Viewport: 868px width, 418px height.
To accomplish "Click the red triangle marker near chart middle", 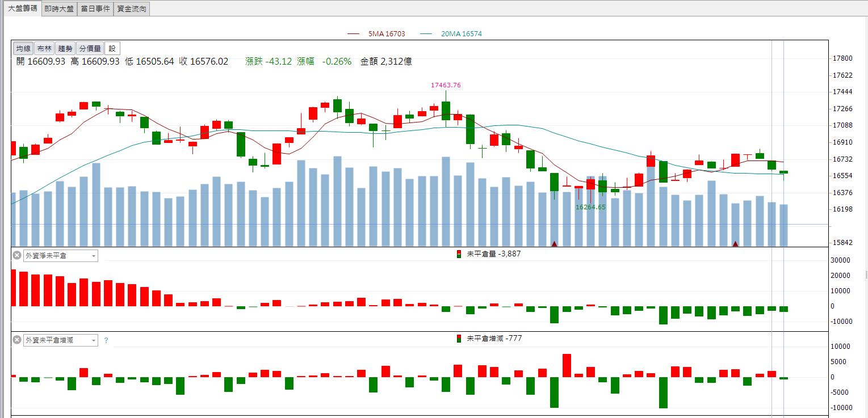I will [554, 244].
